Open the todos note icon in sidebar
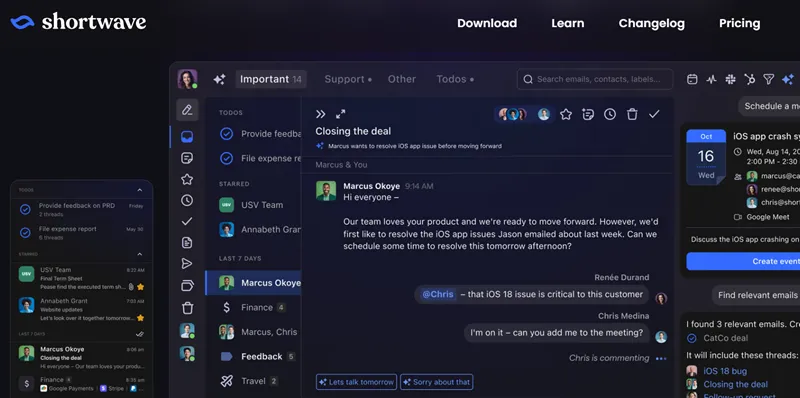The image size is (800, 398). click(187, 158)
